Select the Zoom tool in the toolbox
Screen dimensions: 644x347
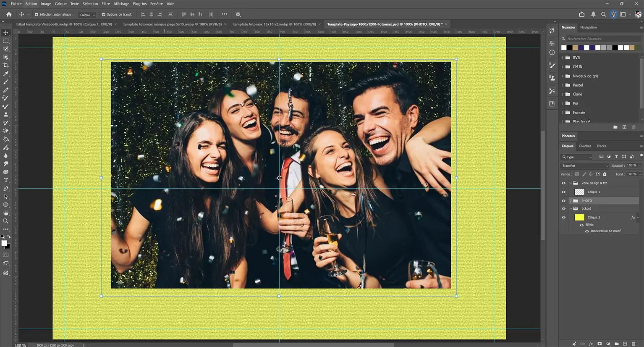(x=6, y=221)
